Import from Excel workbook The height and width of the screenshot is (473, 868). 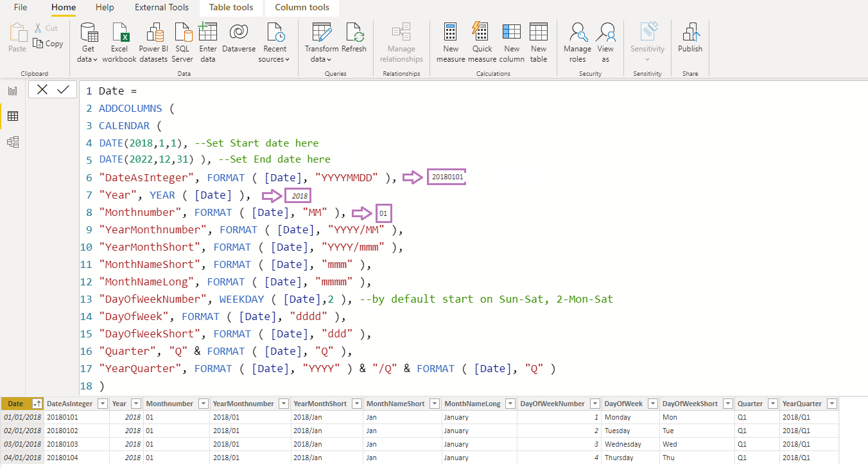tap(119, 42)
